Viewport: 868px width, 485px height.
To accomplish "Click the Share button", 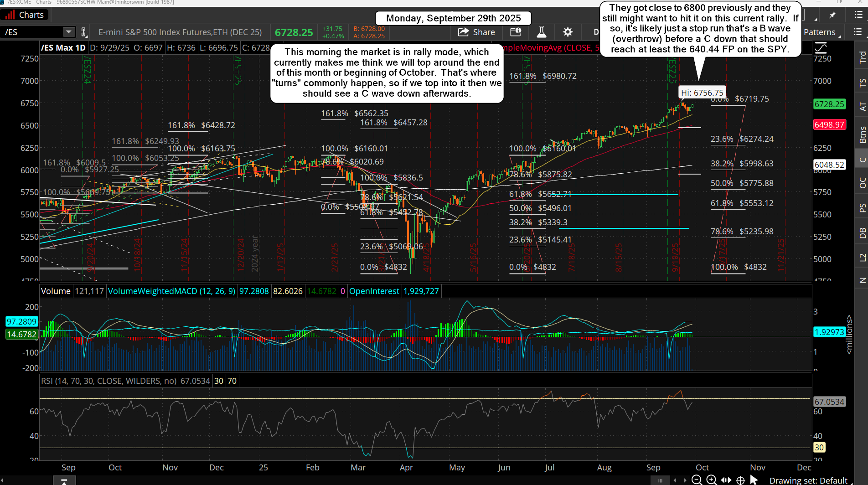I will point(476,32).
